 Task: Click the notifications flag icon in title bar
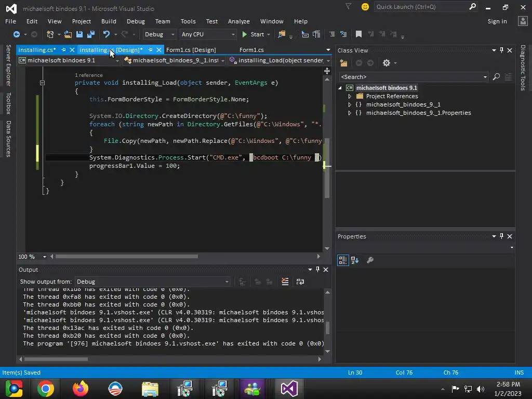point(349,6)
